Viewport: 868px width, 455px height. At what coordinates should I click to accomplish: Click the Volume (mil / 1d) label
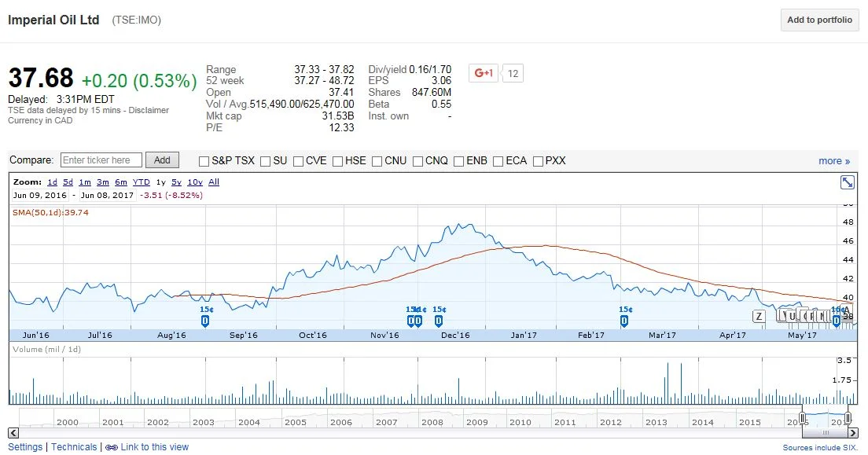(46, 349)
